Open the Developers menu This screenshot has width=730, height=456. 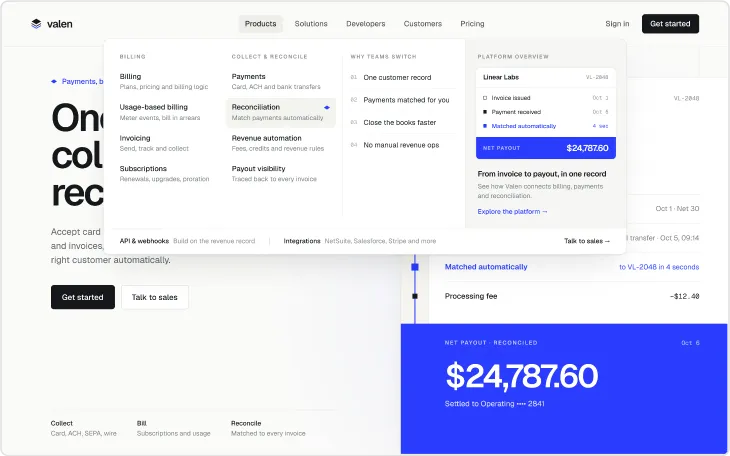365,24
